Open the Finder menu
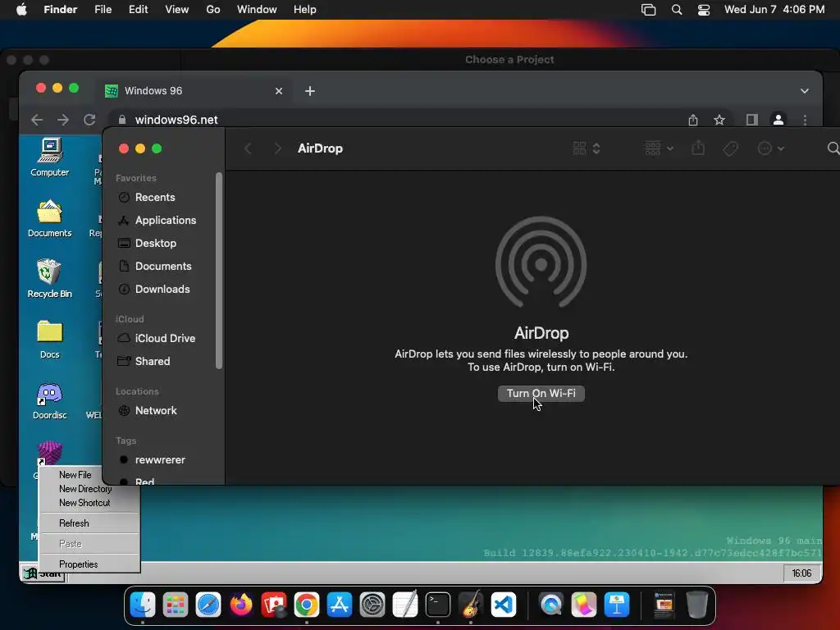Viewport: 840px width, 630px height. (x=61, y=10)
